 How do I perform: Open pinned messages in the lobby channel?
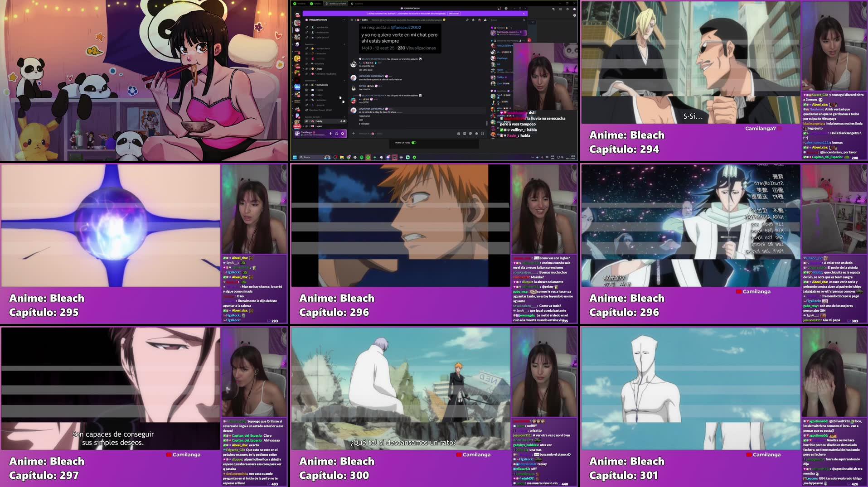479,20
